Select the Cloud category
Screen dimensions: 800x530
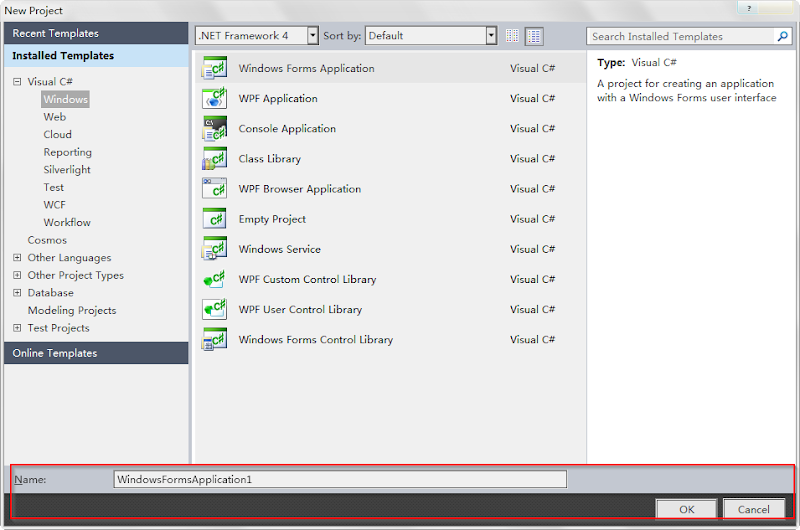pos(57,134)
